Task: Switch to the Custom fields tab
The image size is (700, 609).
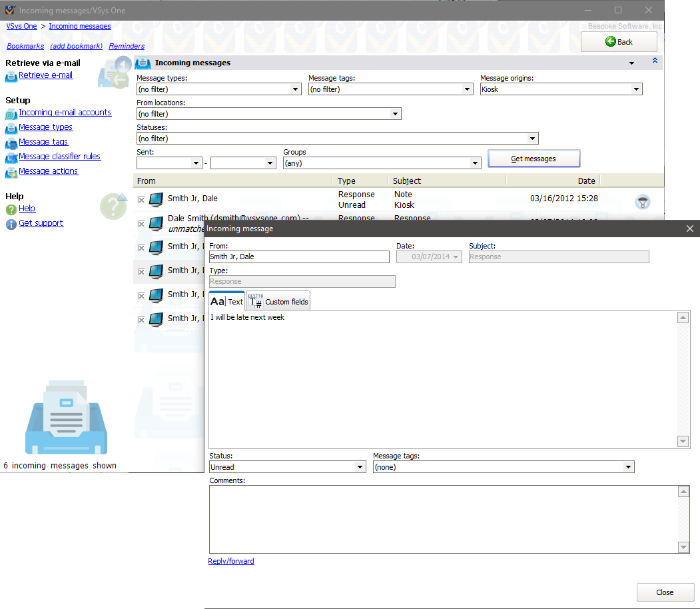Action: (278, 302)
